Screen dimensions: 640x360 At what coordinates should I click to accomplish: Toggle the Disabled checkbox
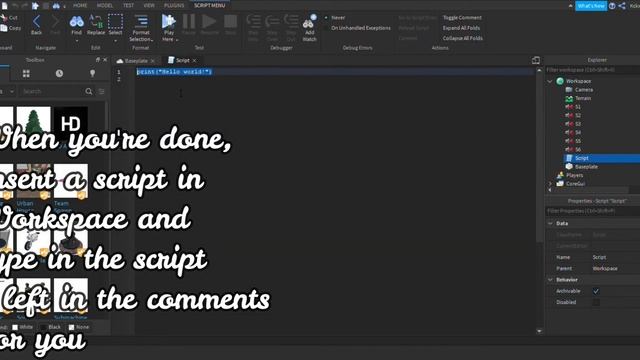pyautogui.click(x=596, y=302)
